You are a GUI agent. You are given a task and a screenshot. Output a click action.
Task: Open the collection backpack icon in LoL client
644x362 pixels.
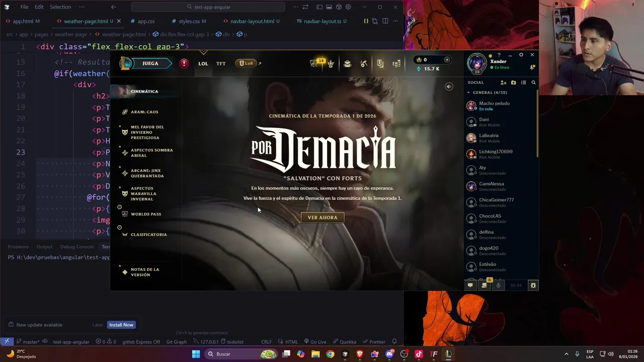click(x=347, y=63)
